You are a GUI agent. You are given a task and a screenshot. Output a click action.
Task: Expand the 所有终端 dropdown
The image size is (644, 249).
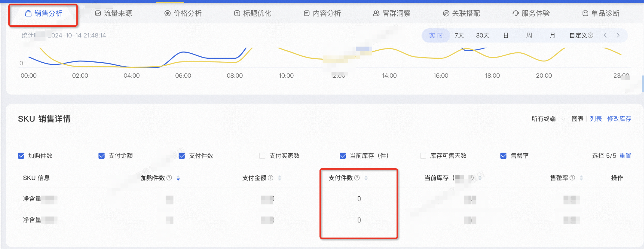(x=548, y=119)
